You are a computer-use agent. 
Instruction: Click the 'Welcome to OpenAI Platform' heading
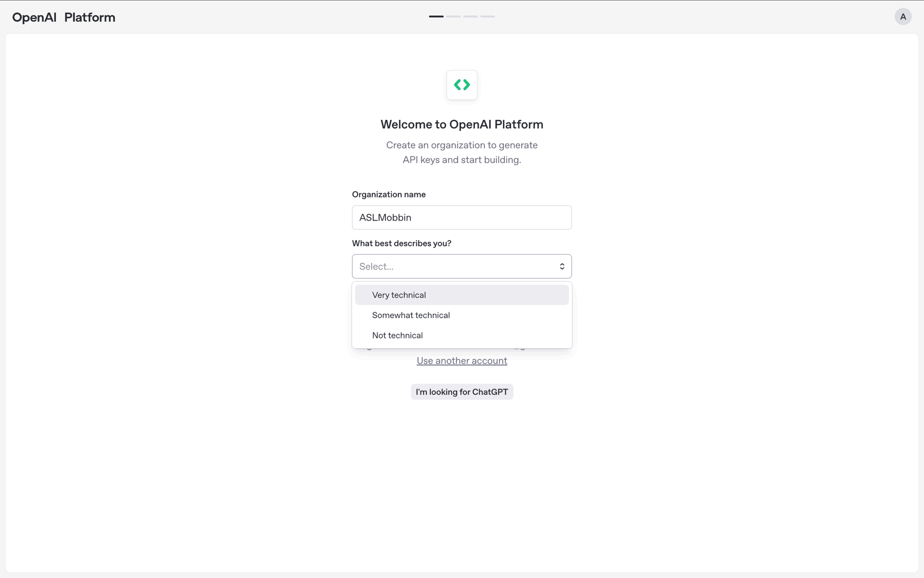[462, 124]
